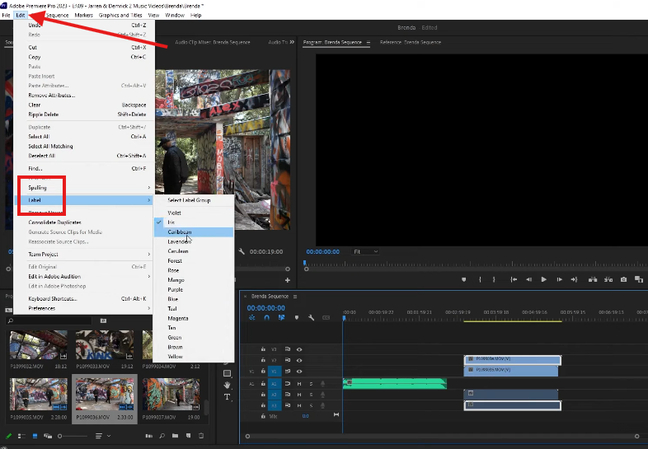Viewport: 648px width, 449px height.
Task: Choose the Mango label color
Action: pyautogui.click(x=193, y=280)
